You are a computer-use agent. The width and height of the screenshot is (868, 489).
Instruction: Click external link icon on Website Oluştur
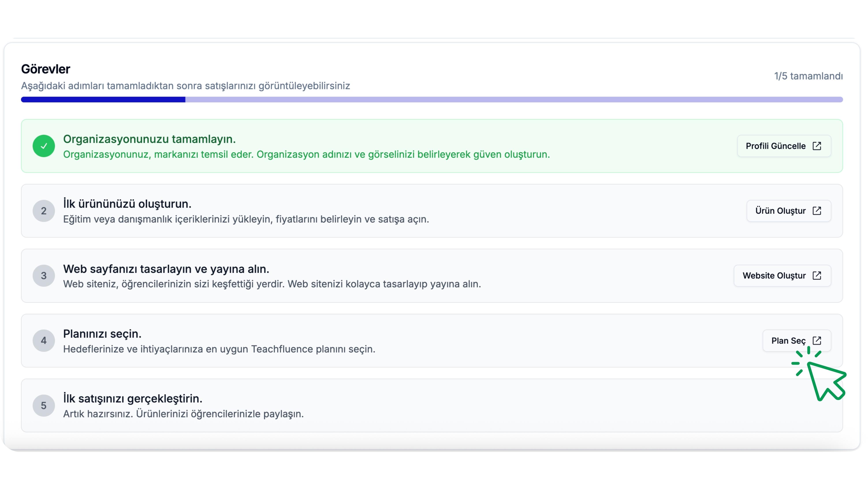[x=817, y=275]
